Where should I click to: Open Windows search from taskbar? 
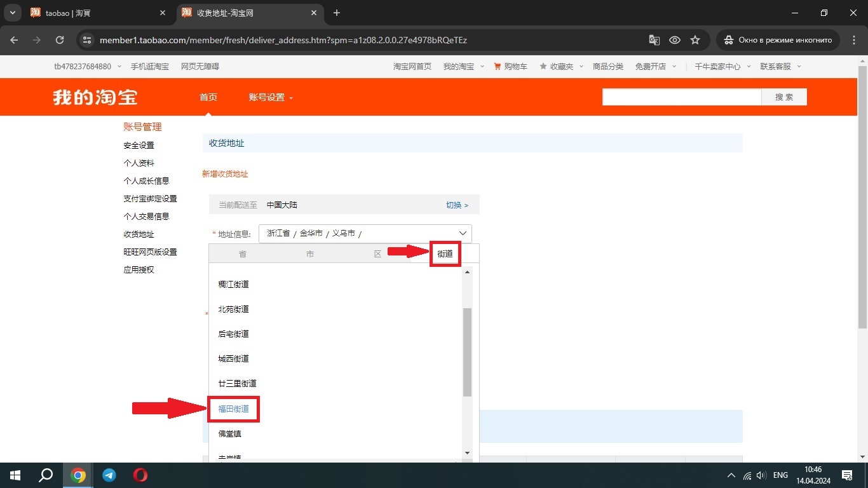46,475
